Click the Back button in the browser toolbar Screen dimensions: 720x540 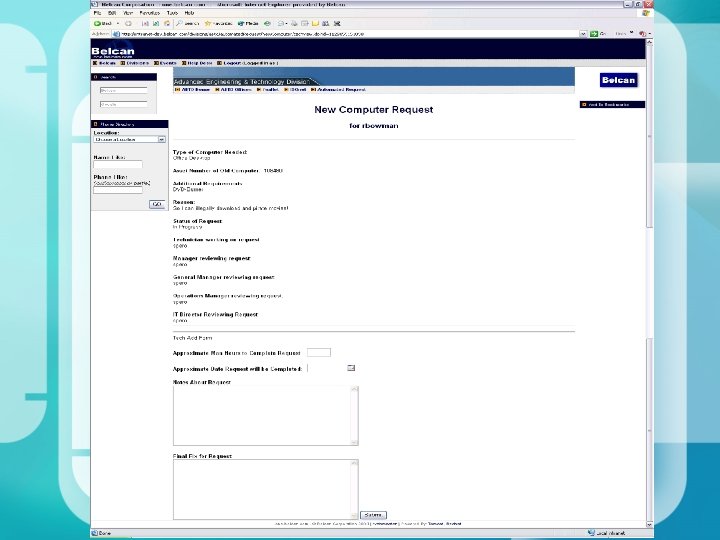tap(103, 23)
